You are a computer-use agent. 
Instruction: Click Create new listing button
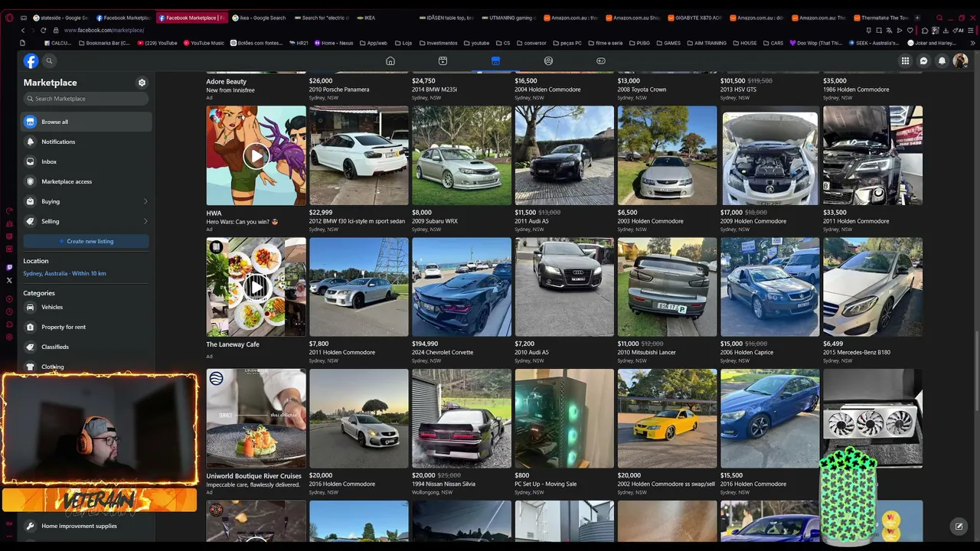coord(87,241)
